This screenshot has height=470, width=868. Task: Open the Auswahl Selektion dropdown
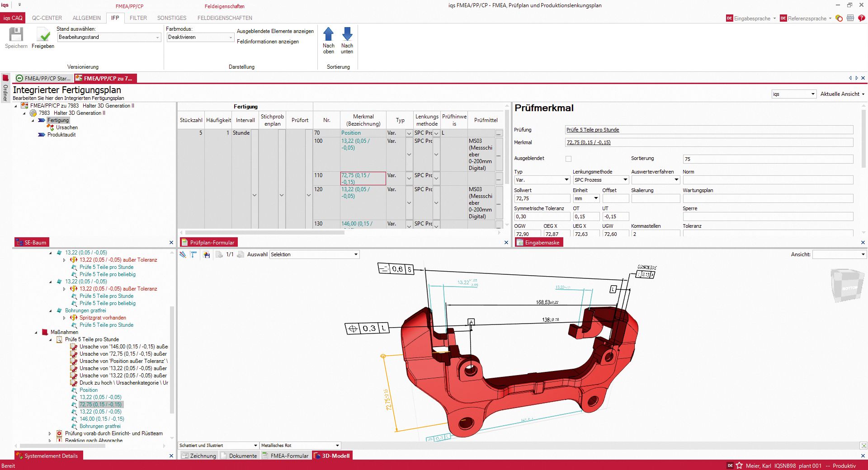point(357,254)
